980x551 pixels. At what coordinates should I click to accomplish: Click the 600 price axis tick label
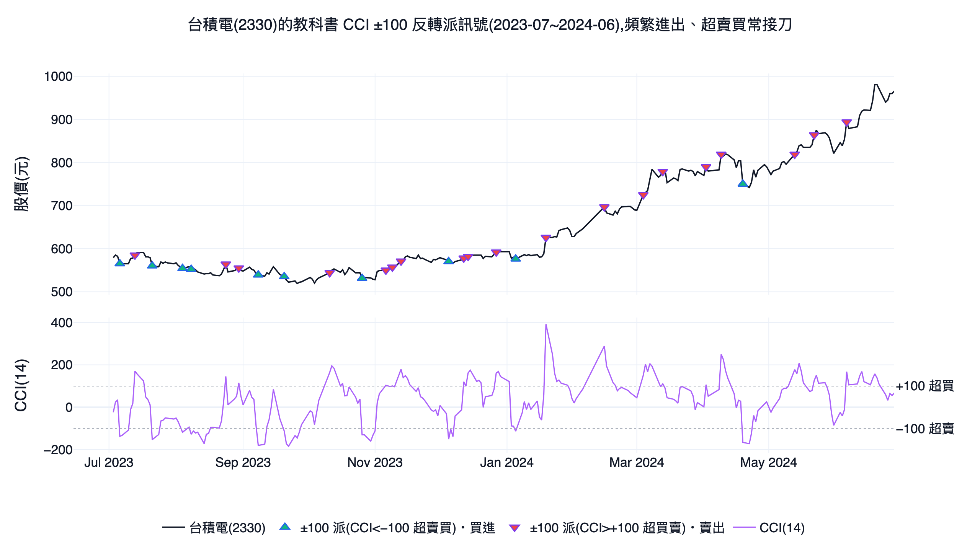[x=62, y=249]
